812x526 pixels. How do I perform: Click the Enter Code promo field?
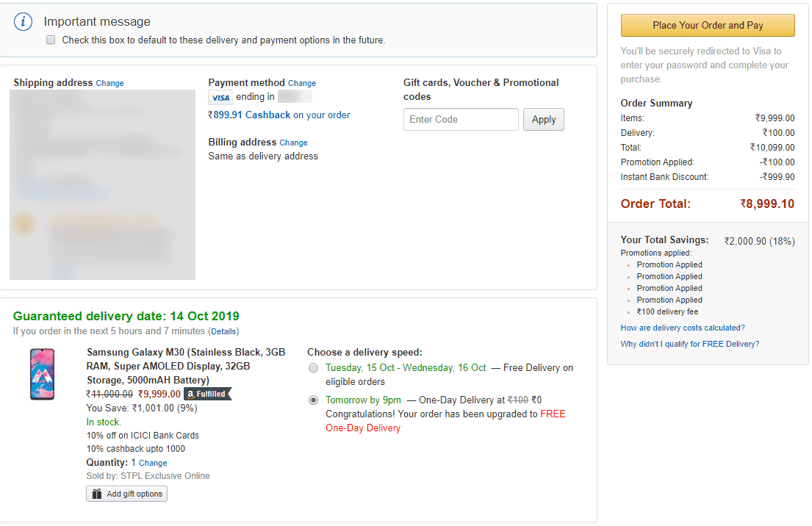point(461,120)
